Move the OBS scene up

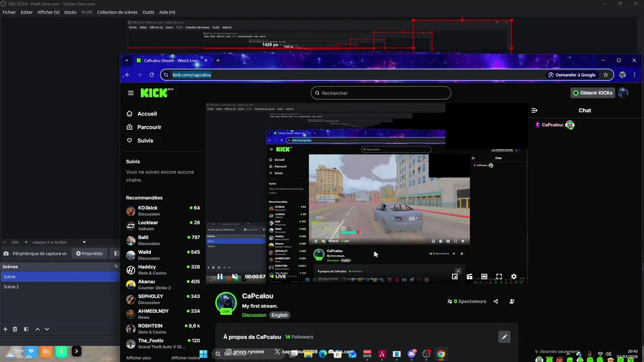point(37,329)
